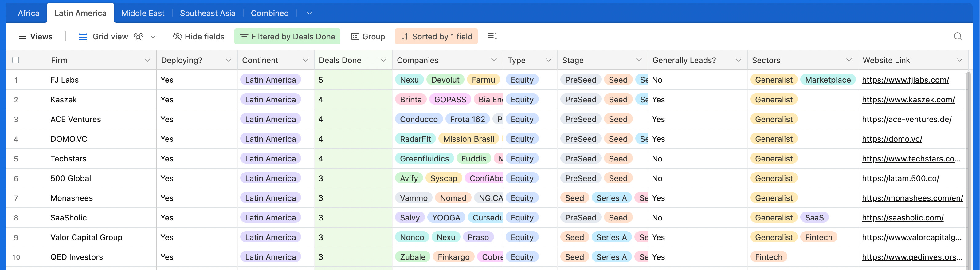Select the Monashees firm cell

[x=81, y=198]
